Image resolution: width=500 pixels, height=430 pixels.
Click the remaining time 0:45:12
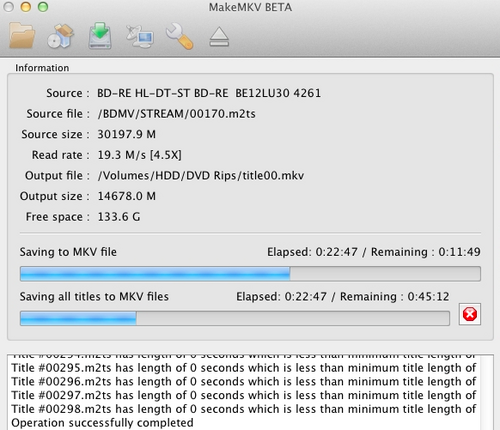428,297
